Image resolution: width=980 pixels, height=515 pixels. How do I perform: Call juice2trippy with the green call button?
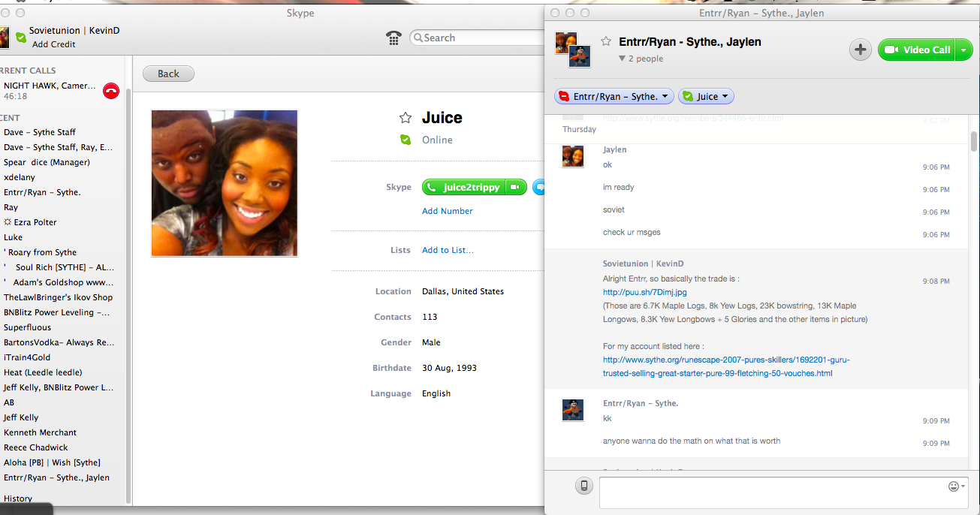463,188
